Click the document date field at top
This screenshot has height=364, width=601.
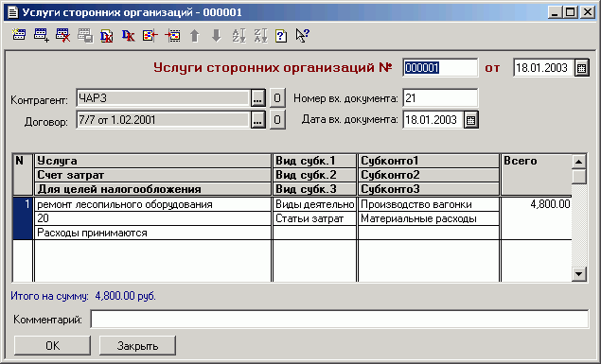coord(543,68)
